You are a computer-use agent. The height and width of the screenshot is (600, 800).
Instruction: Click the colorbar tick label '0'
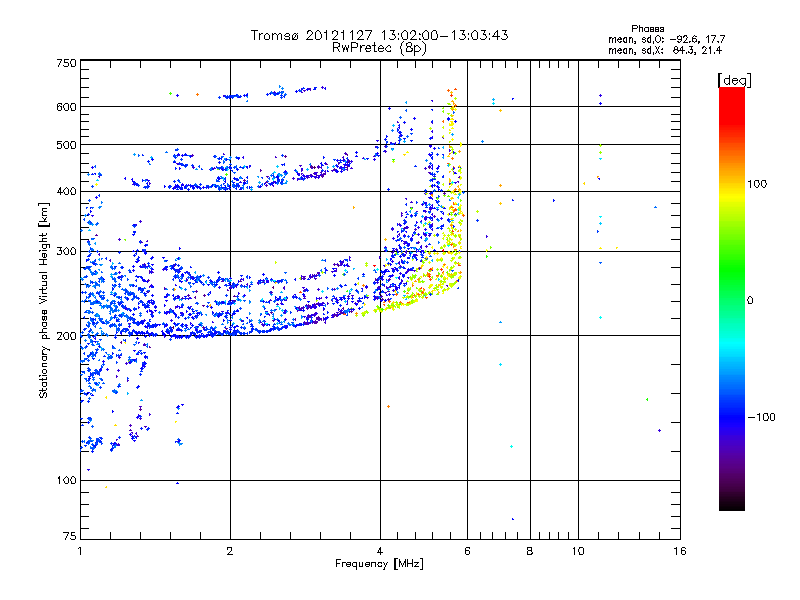[x=750, y=301]
